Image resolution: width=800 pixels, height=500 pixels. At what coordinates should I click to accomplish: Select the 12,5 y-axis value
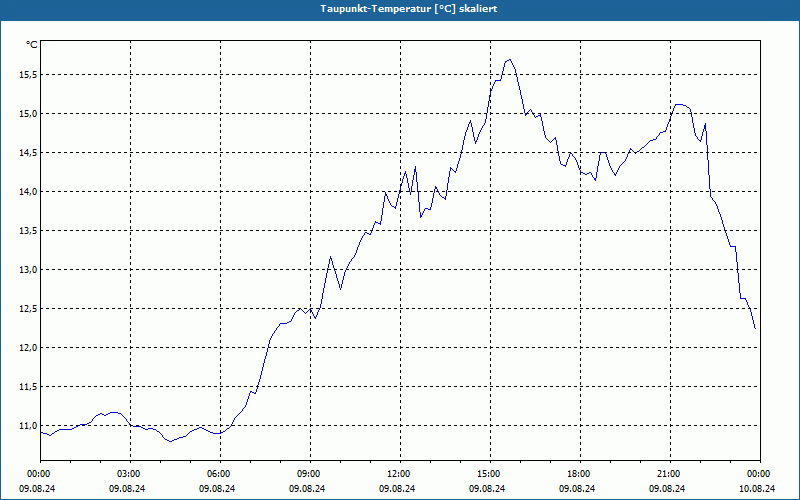click(x=28, y=309)
